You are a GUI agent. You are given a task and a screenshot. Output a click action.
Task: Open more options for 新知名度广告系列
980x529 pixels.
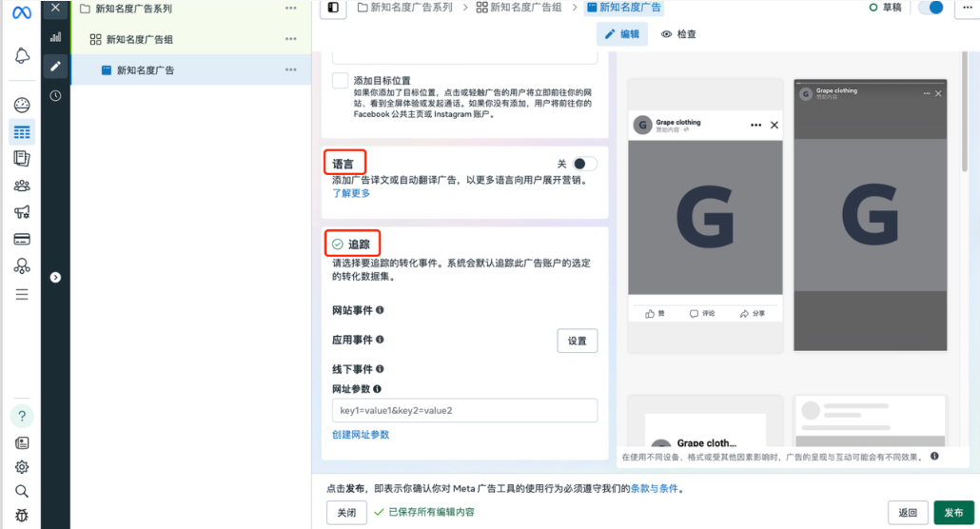(x=291, y=9)
